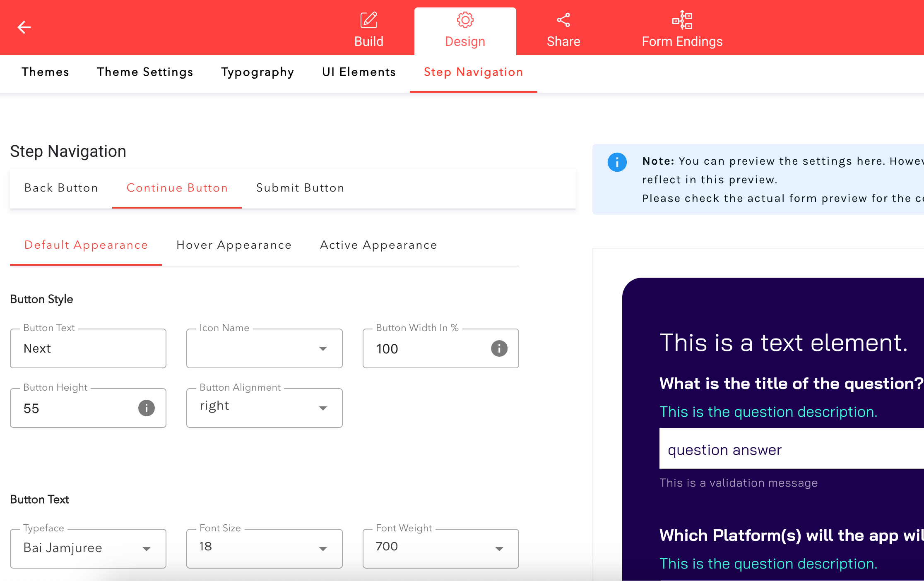Expand the Icon Name dropdown

323,348
